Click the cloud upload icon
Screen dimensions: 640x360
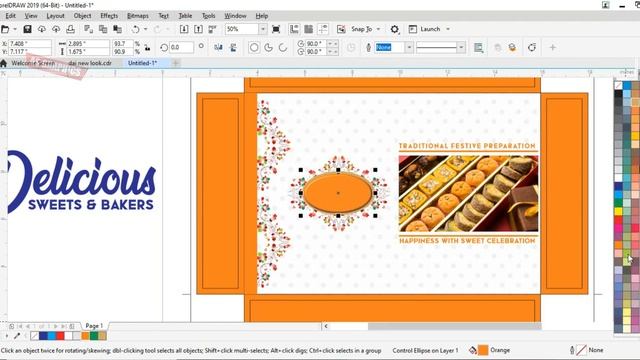click(56, 29)
